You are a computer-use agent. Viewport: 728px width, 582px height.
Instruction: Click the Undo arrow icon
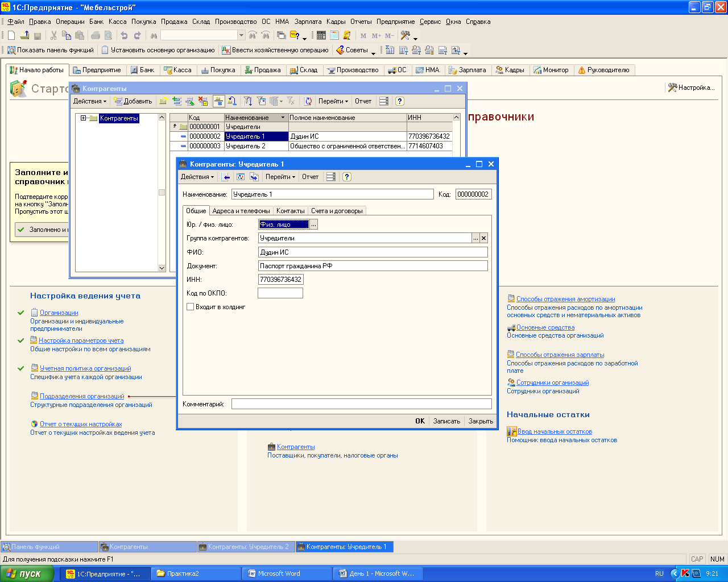(x=124, y=35)
